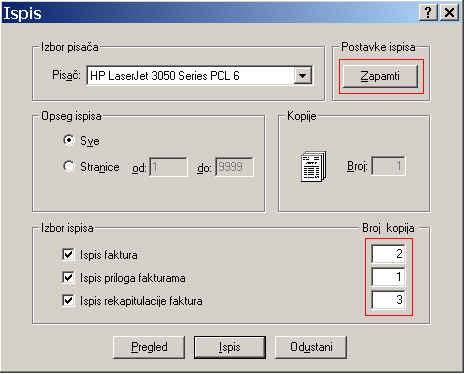Screen dimensions: 464x374
Task: Click the Zapamti button
Action: [x=380, y=76]
